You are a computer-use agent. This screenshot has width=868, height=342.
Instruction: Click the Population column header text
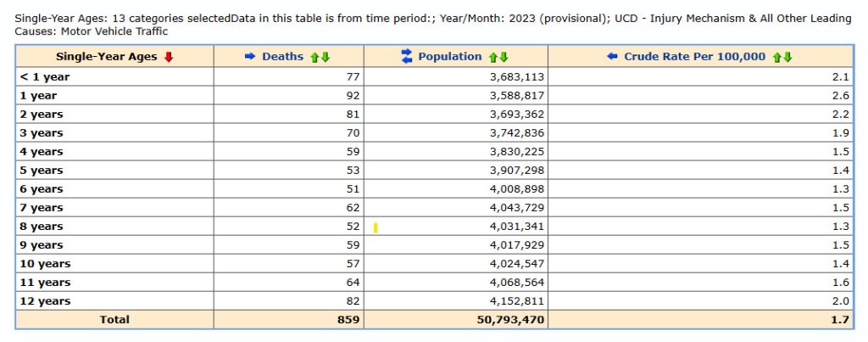click(449, 57)
